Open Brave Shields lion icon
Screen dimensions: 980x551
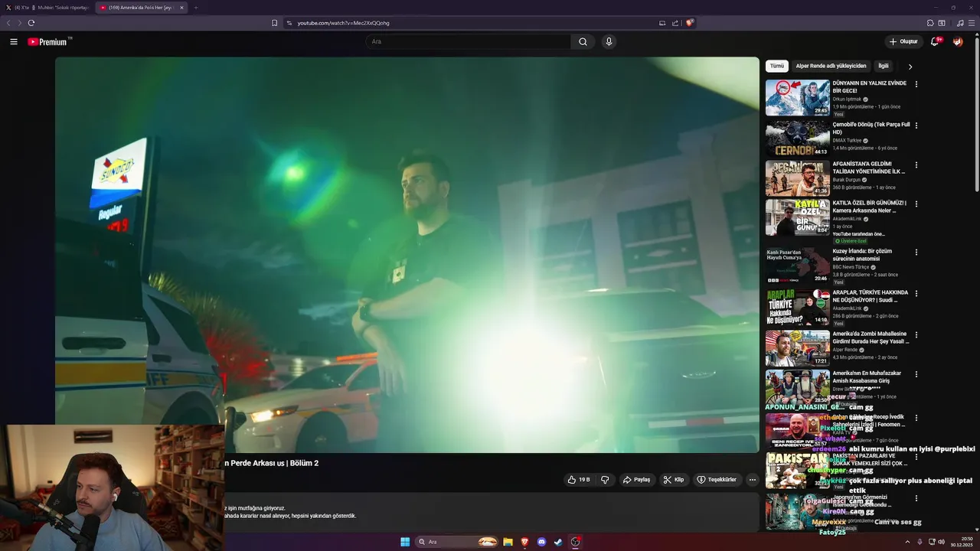689,23
